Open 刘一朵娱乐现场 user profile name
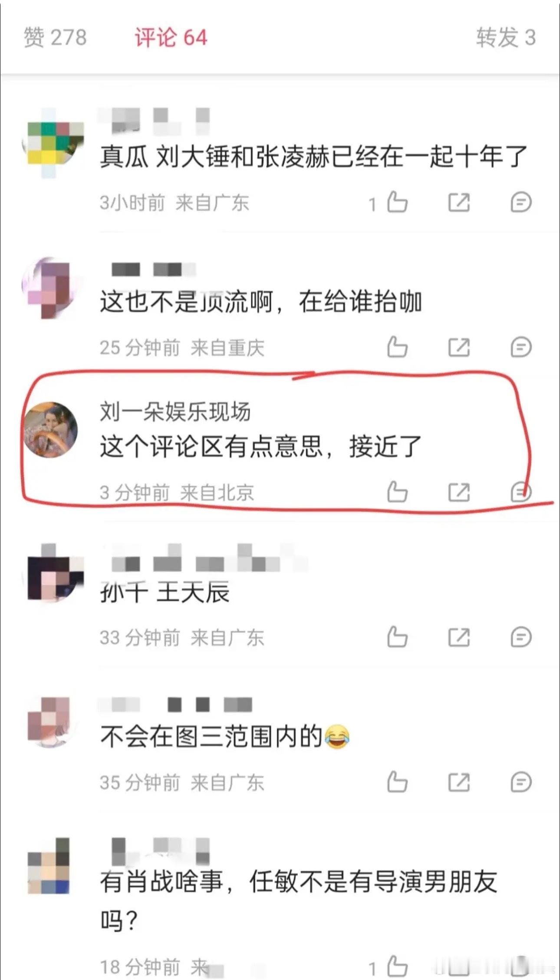The height and width of the screenshot is (980, 560). (x=175, y=411)
